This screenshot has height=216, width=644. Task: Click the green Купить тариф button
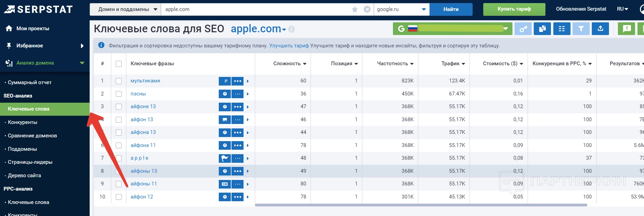pos(514,9)
